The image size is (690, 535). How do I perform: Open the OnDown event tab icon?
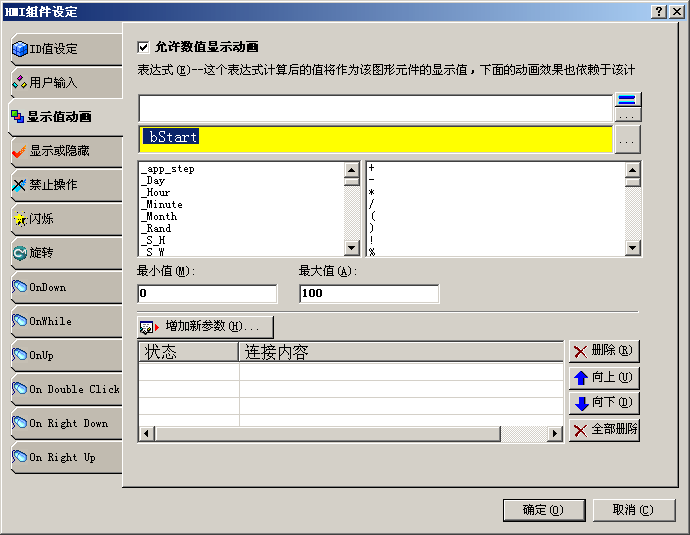coord(19,287)
